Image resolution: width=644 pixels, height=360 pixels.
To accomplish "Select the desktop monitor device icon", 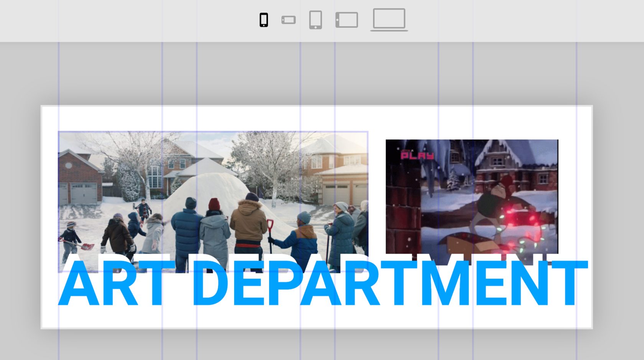I will (389, 19).
